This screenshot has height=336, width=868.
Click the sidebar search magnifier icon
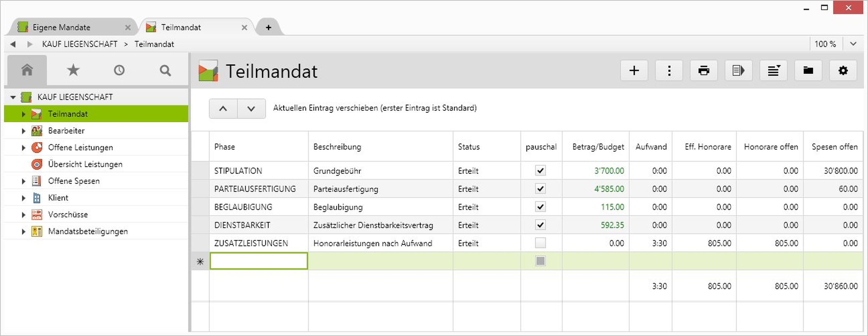(165, 71)
